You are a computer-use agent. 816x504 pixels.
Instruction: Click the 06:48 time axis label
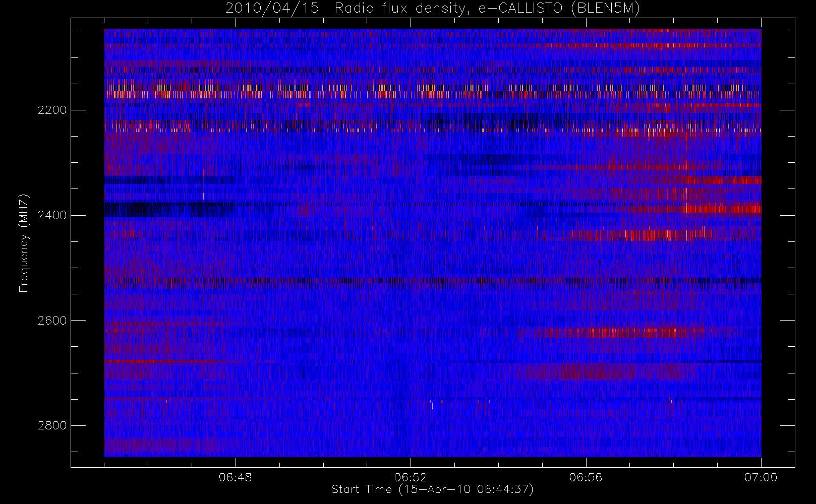point(235,477)
